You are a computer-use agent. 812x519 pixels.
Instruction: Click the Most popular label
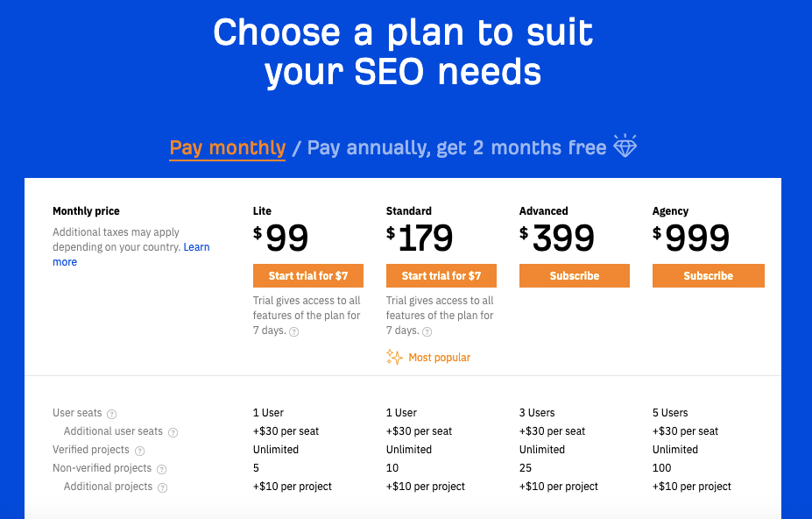click(439, 358)
